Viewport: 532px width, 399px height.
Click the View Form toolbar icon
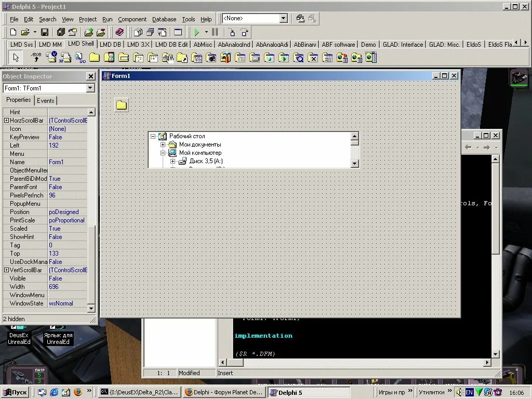click(x=150, y=32)
